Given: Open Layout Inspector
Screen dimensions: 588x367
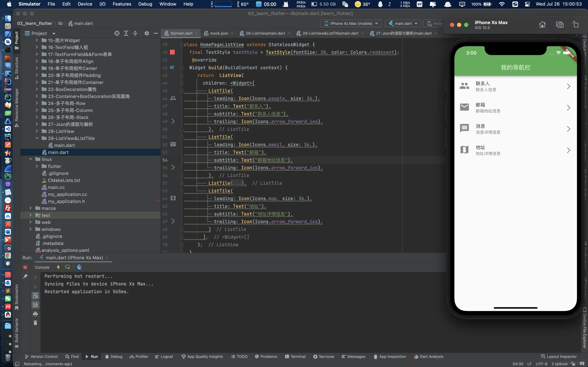Looking at the screenshot, I should [559, 357].
